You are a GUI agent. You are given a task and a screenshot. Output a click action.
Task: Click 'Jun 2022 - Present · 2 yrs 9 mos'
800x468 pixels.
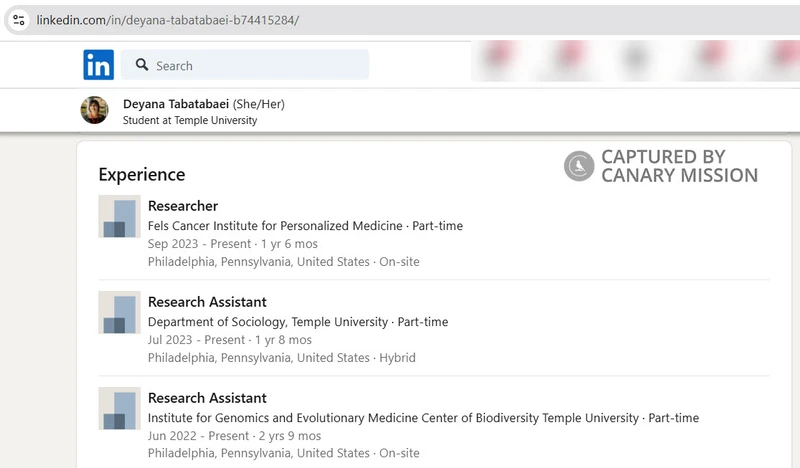pyautogui.click(x=234, y=436)
